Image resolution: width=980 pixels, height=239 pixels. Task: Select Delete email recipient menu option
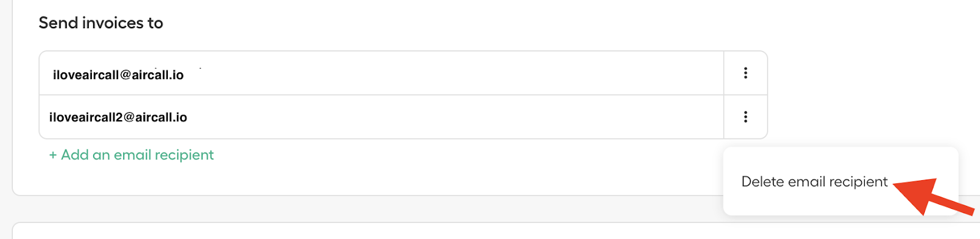pos(814,181)
